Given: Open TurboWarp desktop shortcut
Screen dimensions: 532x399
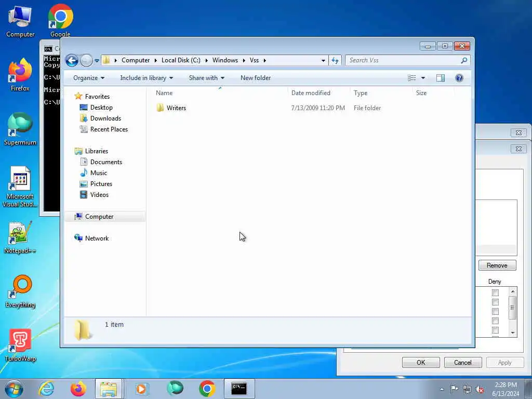Looking at the screenshot, I should point(20,345).
